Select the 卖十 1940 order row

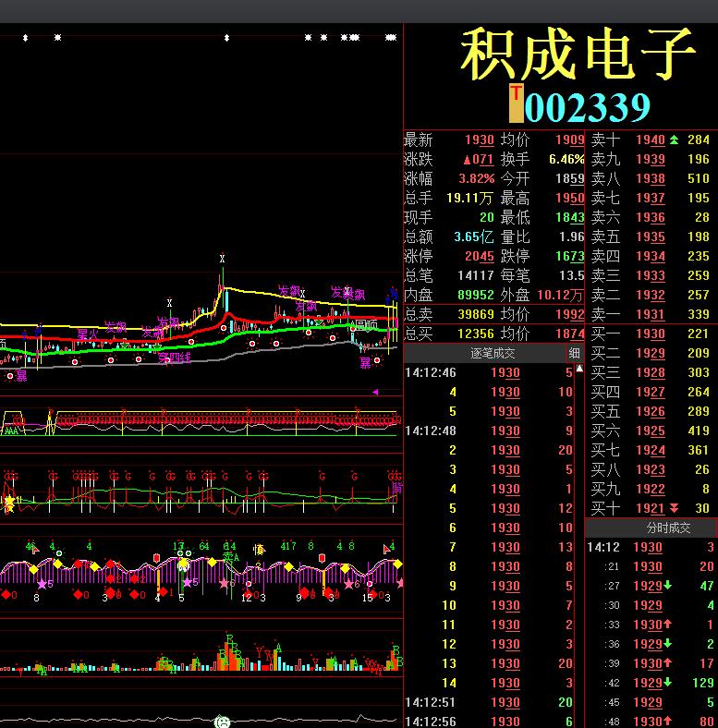pyautogui.click(x=651, y=140)
